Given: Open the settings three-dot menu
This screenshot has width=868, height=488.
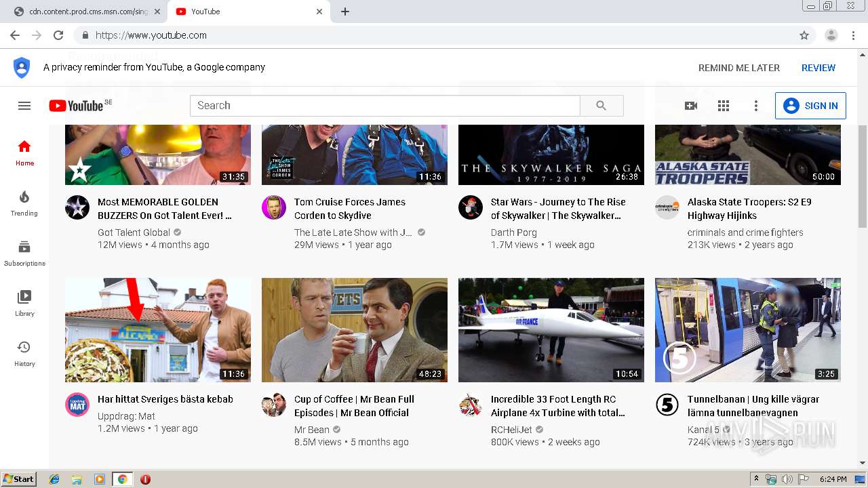Looking at the screenshot, I should (756, 106).
